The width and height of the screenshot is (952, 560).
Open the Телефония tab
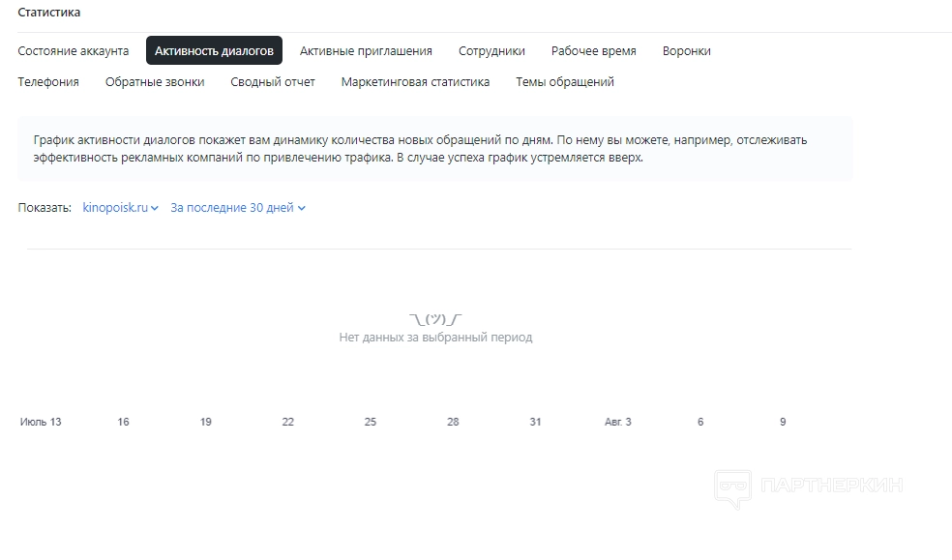point(48,82)
